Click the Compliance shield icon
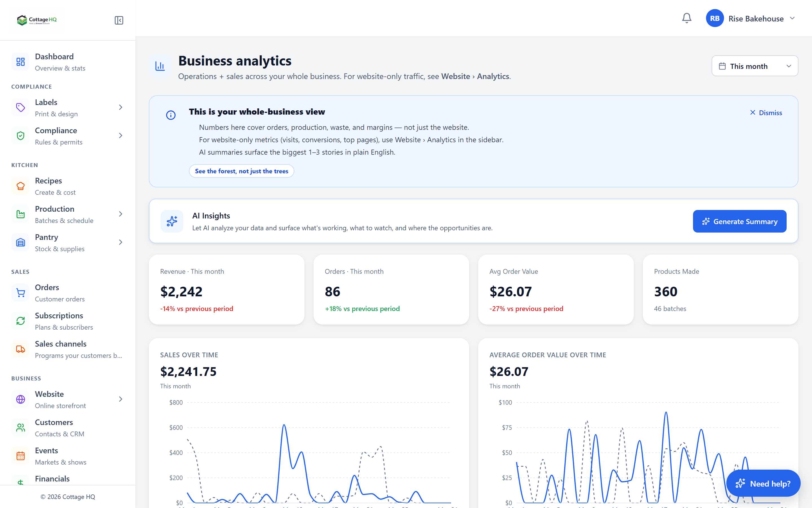The image size is (812, 508). tap(21, 136)
